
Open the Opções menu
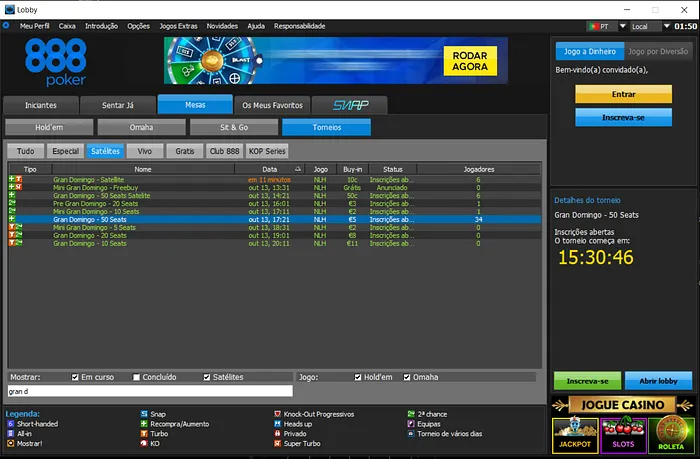point(138,26)
